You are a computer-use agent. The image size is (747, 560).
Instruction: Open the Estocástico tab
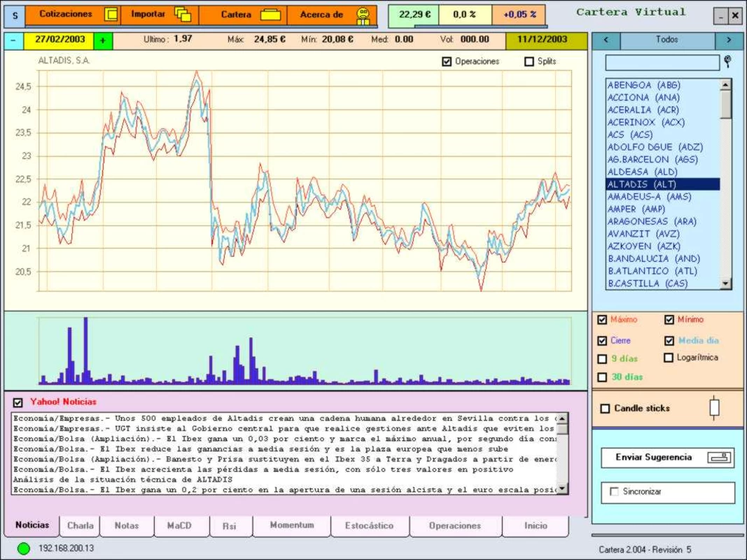369,526
